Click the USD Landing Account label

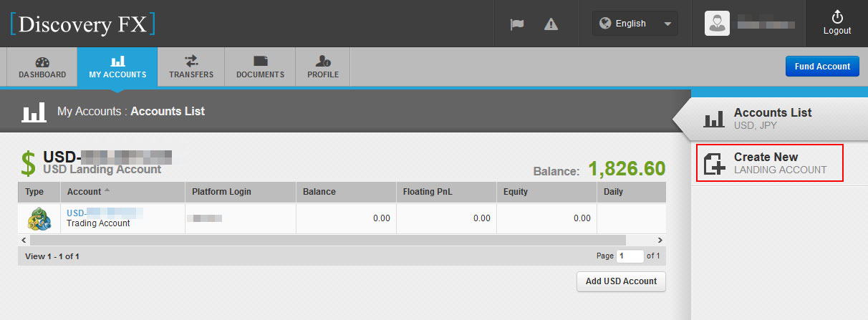[102, 170]
